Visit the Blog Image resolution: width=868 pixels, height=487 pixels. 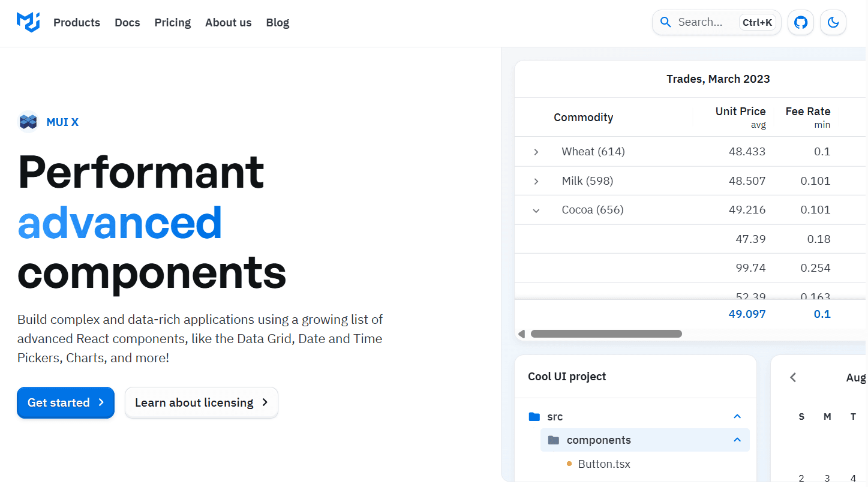tap(278, 23)
